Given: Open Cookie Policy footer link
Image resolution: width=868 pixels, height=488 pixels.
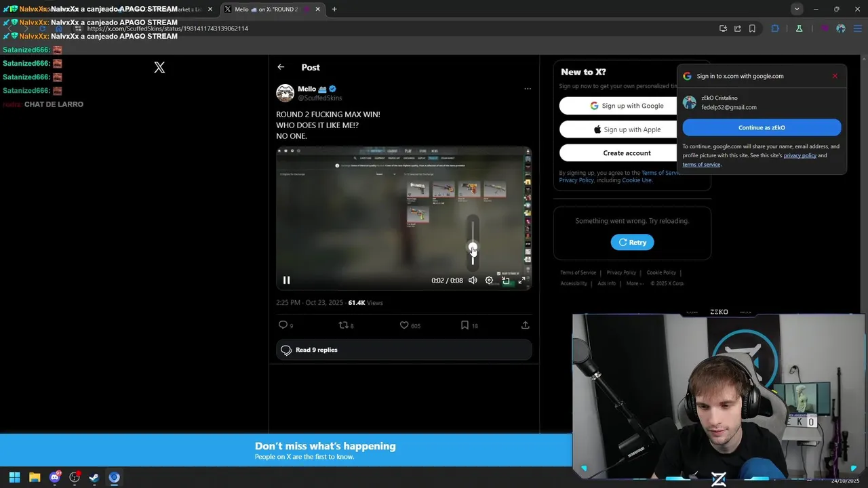Looking at the screenshot, I should 661,272.
